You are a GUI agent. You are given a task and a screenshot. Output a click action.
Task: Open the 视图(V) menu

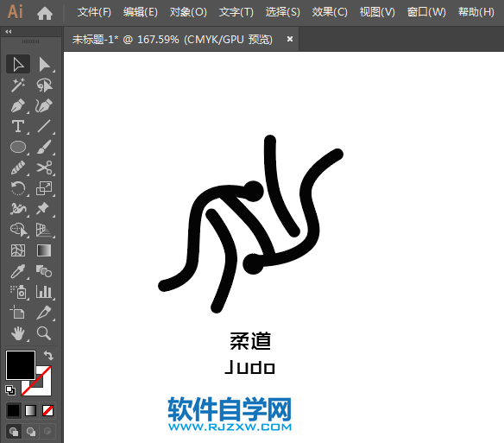click(x=377, y=12)
